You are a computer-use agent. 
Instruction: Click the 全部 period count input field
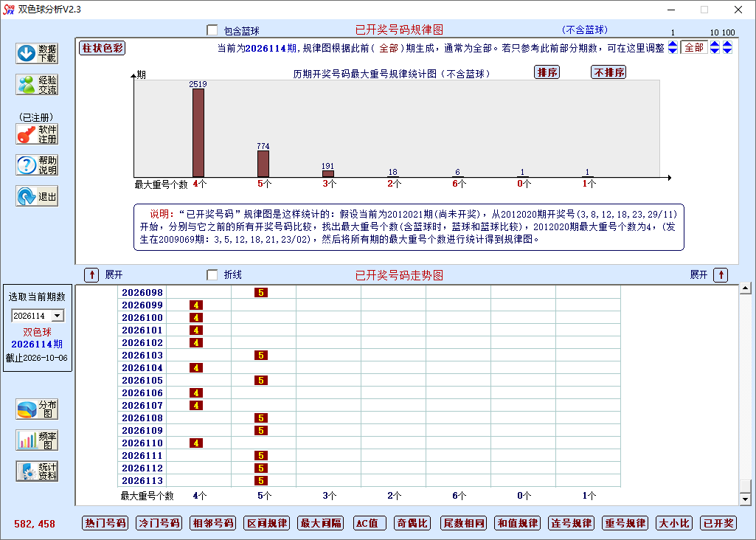pos(694,47)
